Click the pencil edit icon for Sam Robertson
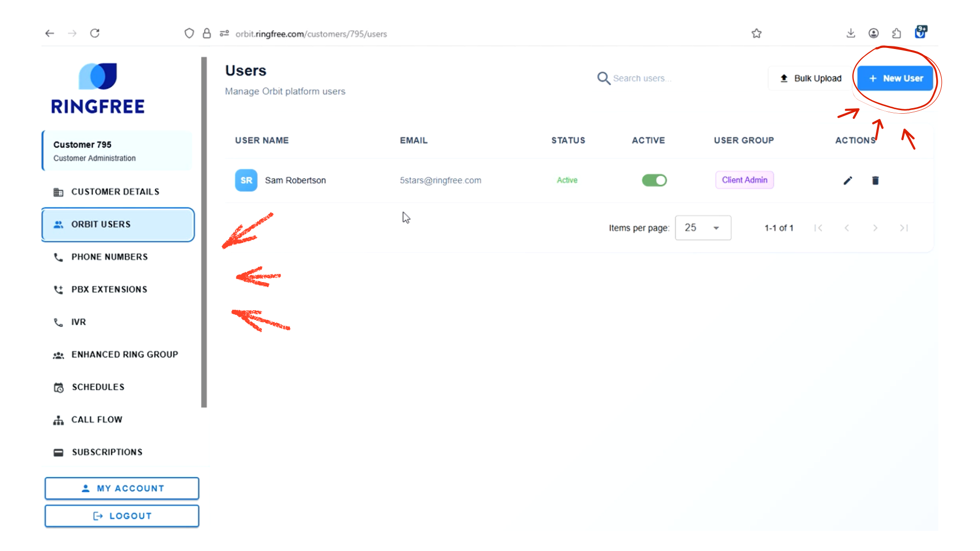 pyautogui.click(x=848, y=181)
